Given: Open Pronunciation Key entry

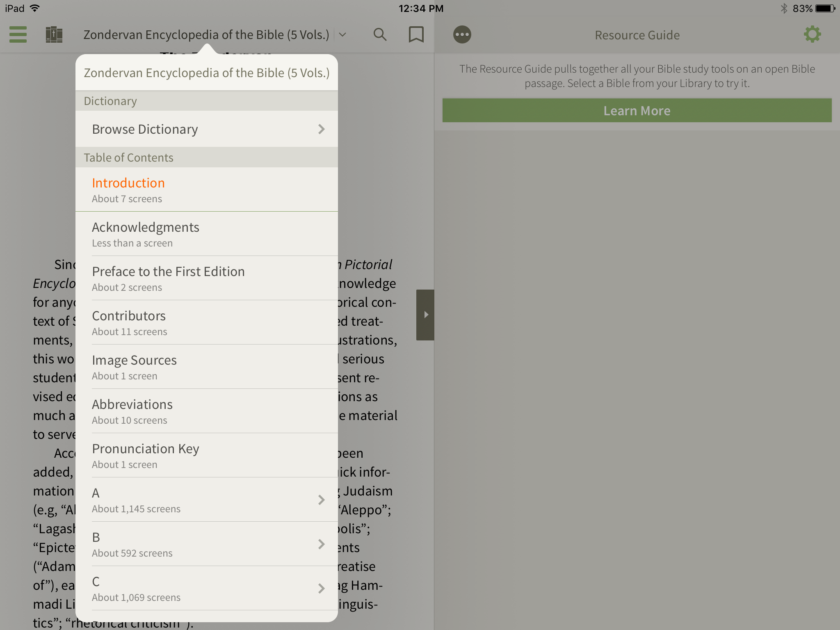Looking at the screenshot, I should [207, 455].
